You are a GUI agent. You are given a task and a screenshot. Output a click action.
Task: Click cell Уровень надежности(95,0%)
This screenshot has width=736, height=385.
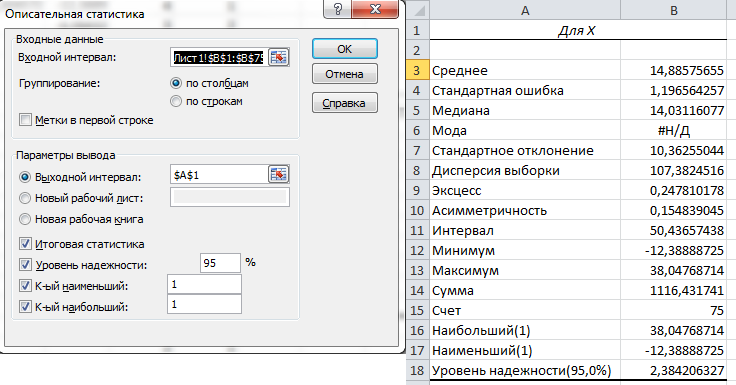(x=525, y=370)
